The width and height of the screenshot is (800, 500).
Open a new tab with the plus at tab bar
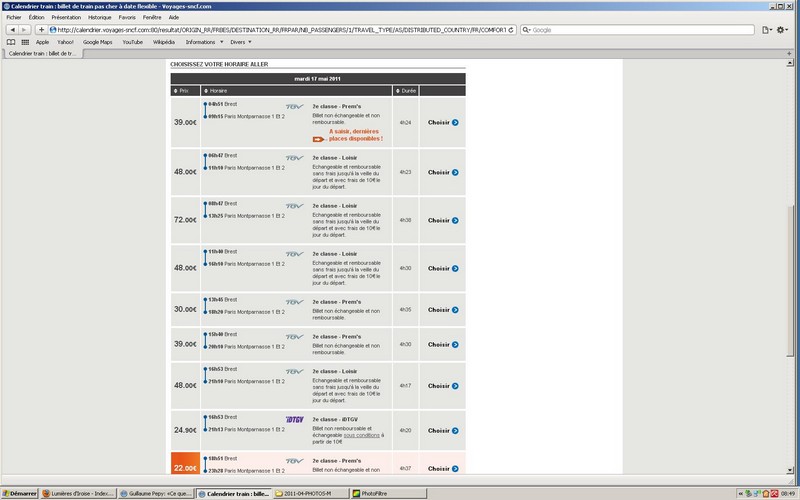pyautogui.click(x=789, y=54)
